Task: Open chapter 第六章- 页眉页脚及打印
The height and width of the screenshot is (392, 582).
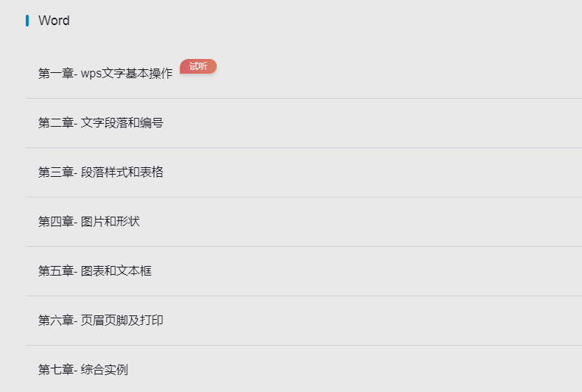Action: 304,321
